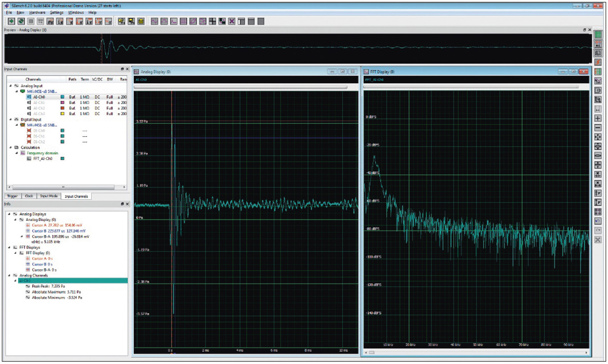608x364 pixels.
Task: Toggle the AI-Ch0 channel enable icon
Action: point(29,97)
